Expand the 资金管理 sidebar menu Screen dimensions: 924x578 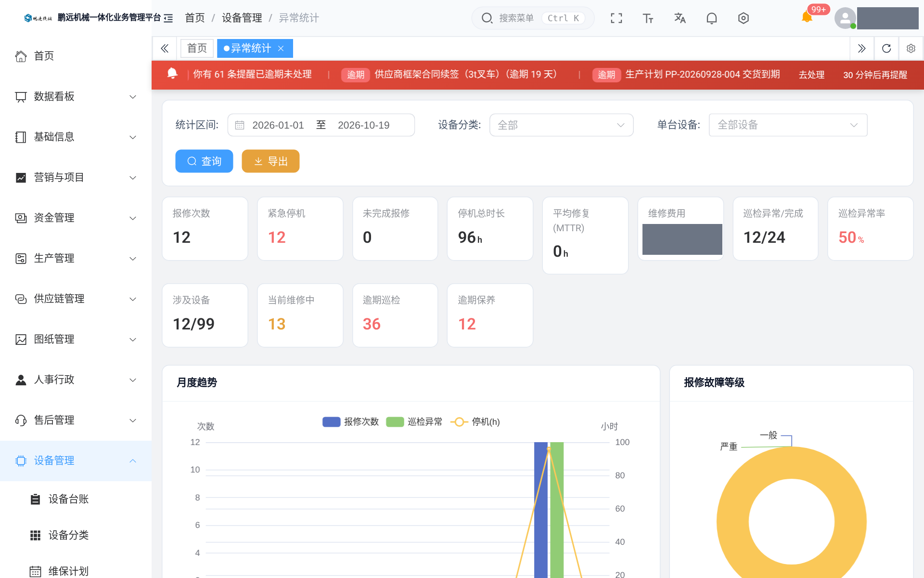coord(76,218)
